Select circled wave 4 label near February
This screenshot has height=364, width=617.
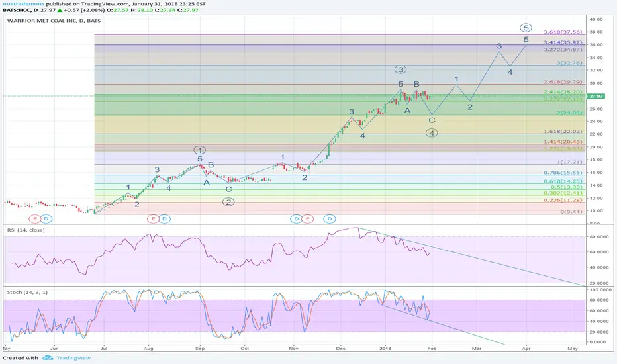tap(432, 133)
